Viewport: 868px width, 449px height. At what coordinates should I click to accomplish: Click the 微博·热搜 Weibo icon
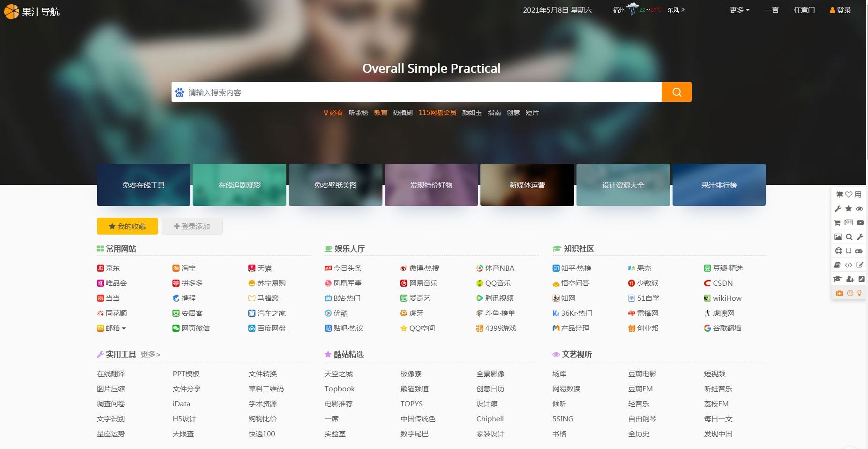[x=404, y=268]
